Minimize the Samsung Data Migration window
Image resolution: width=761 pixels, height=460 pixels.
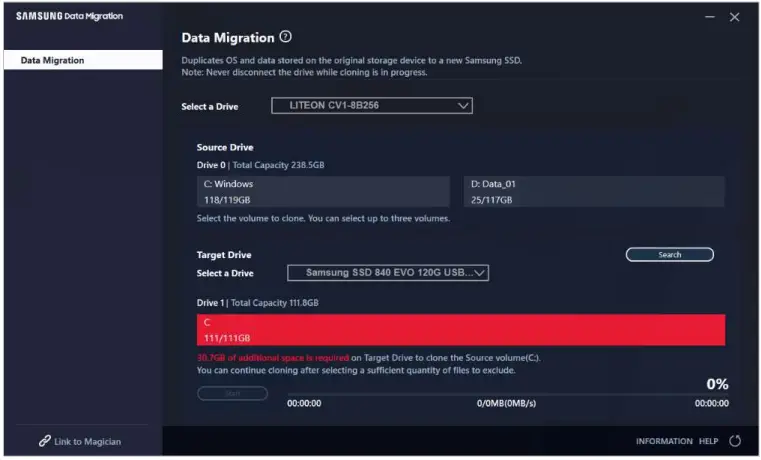710,17
